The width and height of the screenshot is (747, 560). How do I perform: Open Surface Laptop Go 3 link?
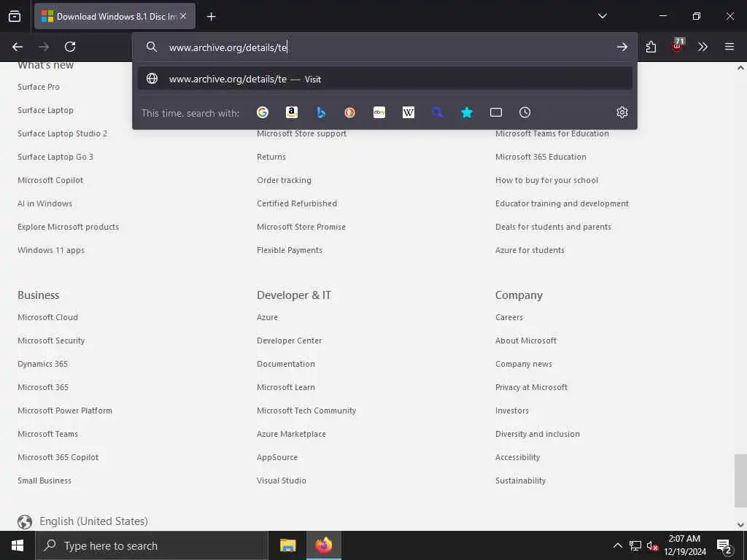(x=55, y=157)
